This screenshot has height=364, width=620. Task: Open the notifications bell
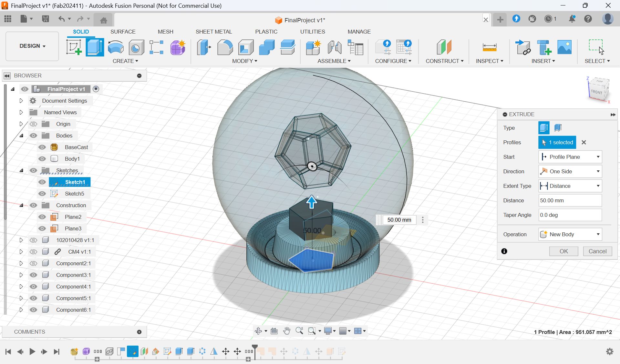(572, 19)
